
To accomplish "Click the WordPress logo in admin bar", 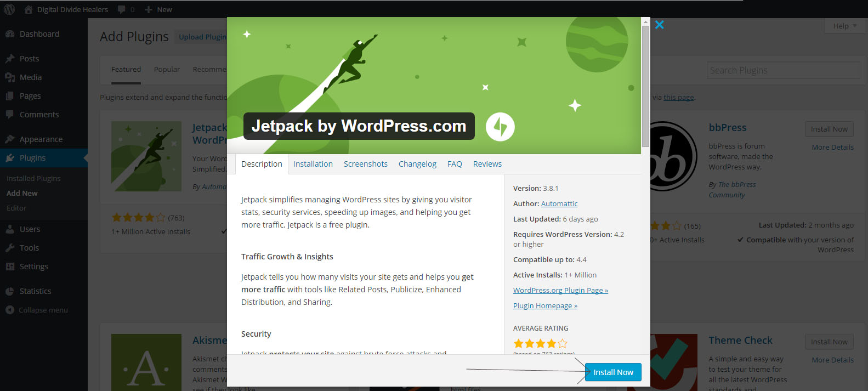I will click(9, 9).
